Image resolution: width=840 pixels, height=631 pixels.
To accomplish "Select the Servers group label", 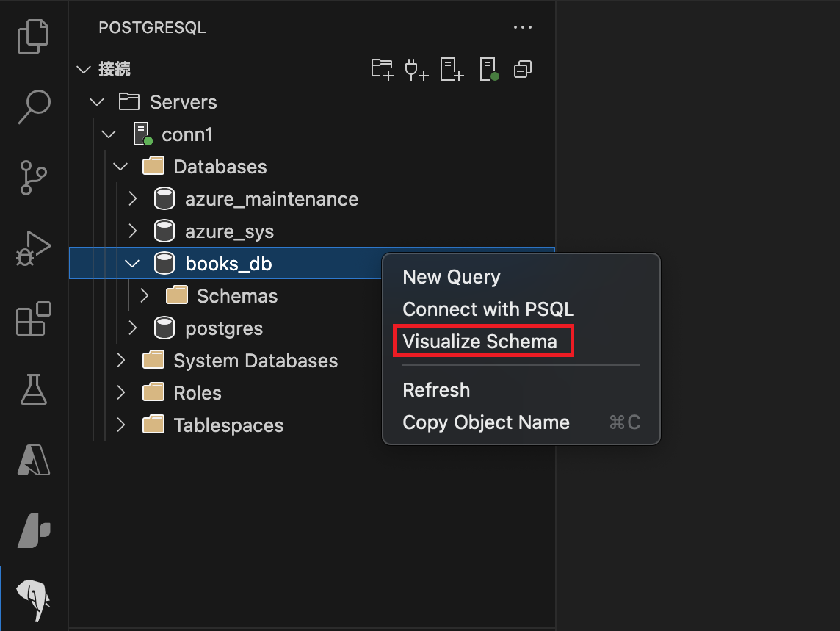I will tap(184, 102).
